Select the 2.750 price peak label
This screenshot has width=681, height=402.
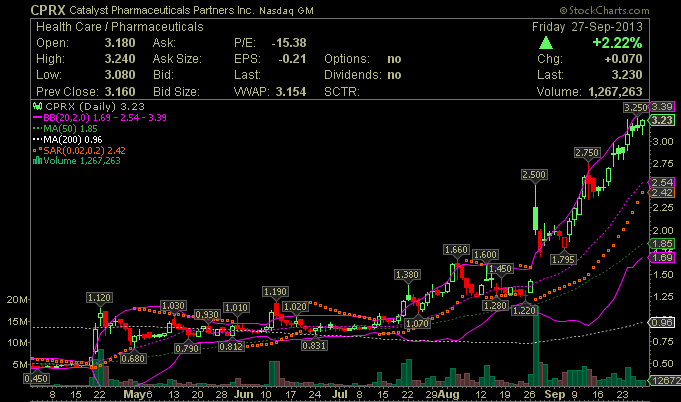(587, 151)
